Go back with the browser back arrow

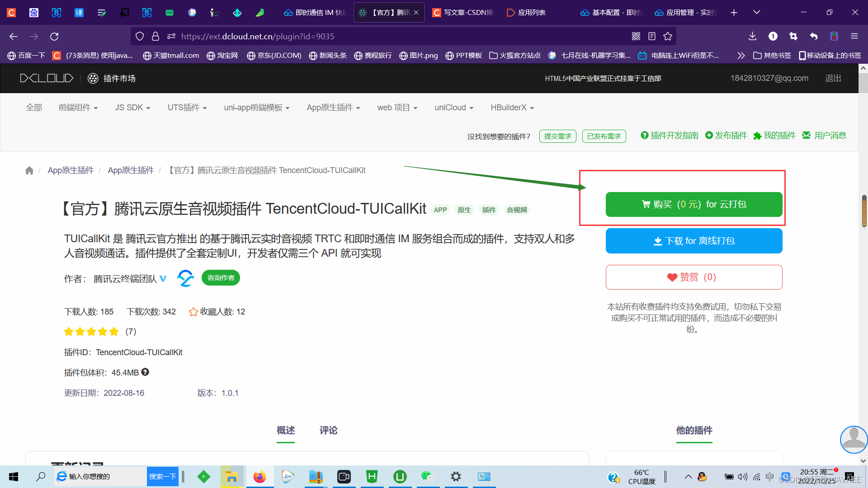(x=14, y=36)
